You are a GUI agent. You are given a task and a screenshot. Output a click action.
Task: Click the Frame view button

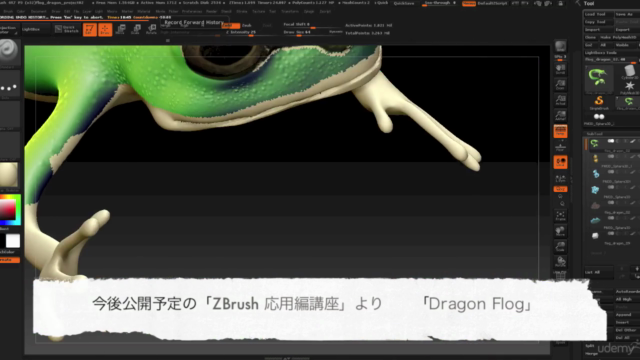pos(560,215)
